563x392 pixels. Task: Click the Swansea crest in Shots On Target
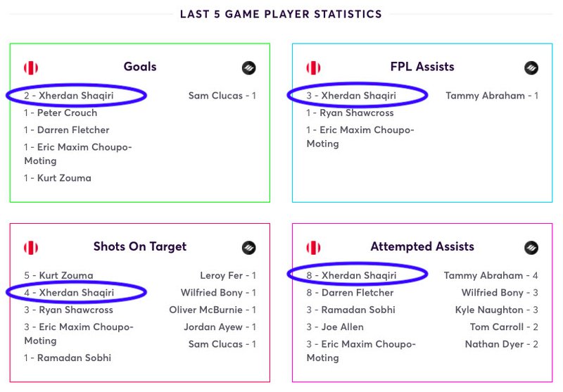point(248,247)
